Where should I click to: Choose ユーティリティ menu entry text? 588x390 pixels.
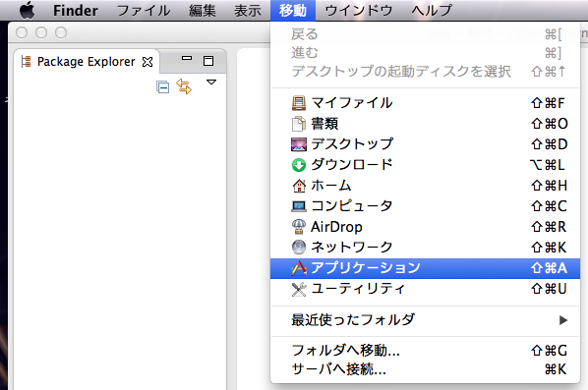[358, 289]
